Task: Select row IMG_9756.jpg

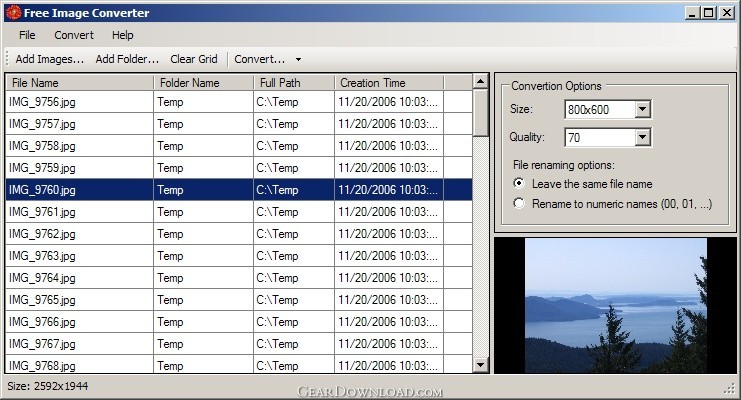Action: point(239,102)
